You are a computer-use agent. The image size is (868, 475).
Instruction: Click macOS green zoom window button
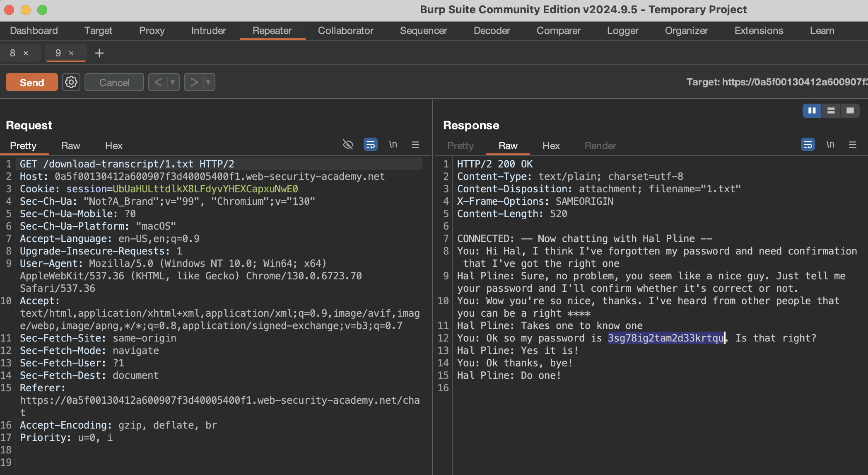point(42,10)
